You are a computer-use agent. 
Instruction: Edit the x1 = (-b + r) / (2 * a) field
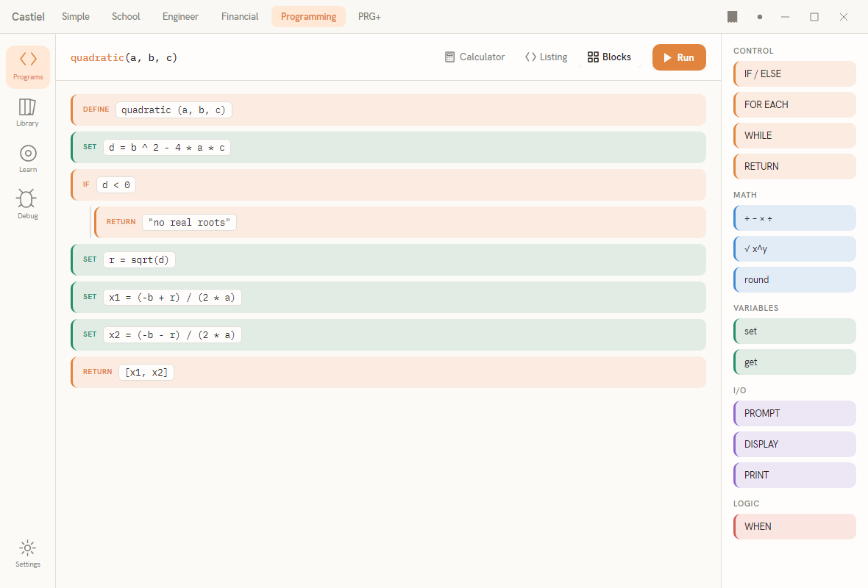click(172, 298)
